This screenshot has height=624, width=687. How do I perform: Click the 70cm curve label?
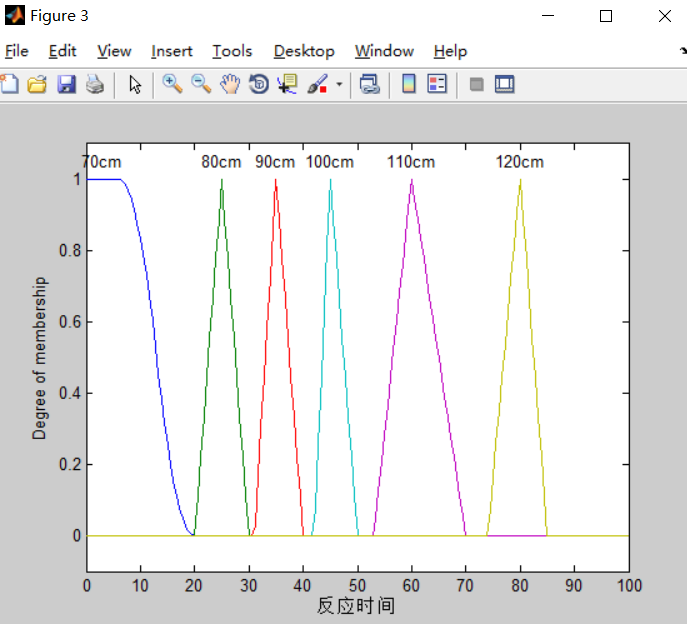(102, 162)
